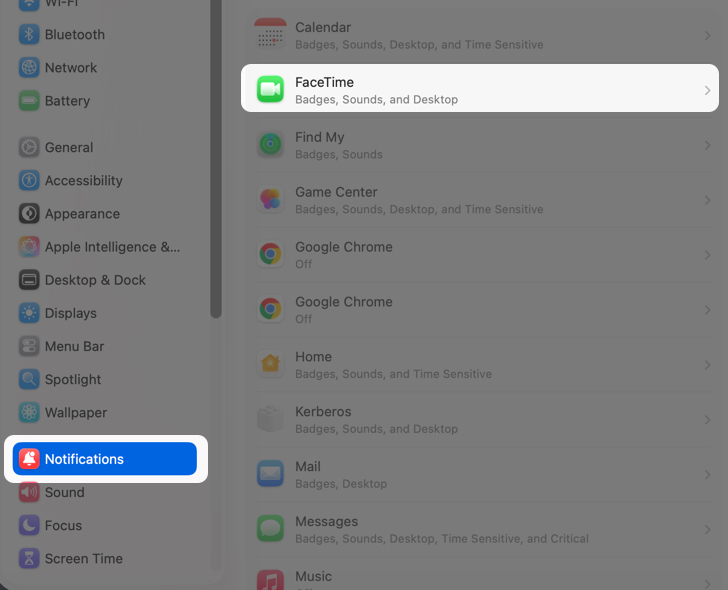Click the Messages app name
The width and height of the screenshot is (728, 590).
coord(326,521)
